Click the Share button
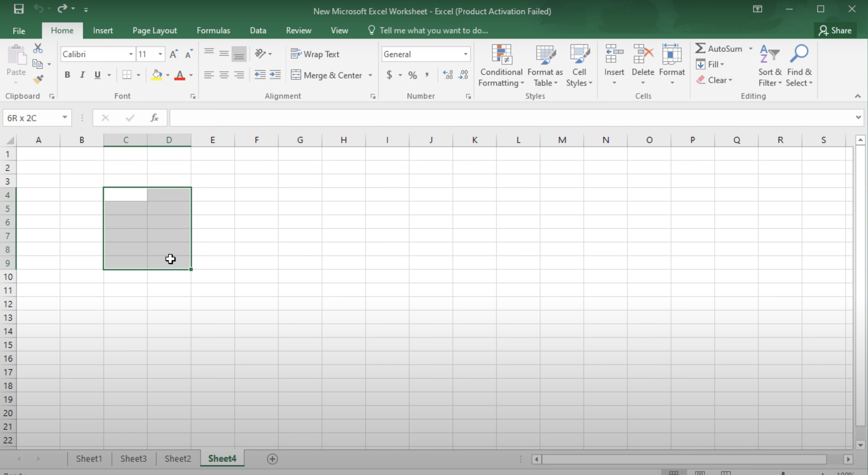The height and width of the screenshot is (475, 868). (x=835, y=31)
